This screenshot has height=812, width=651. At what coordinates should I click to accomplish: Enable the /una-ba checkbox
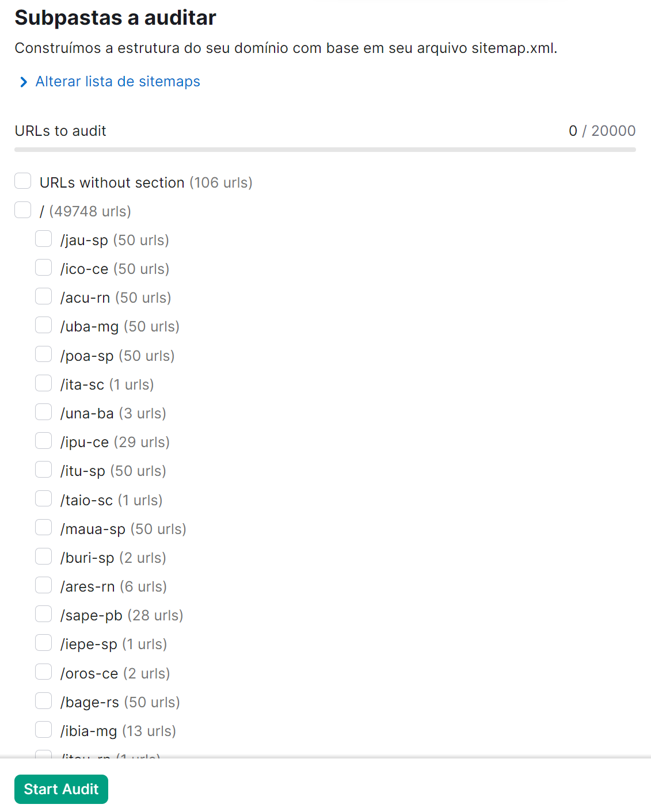click(x=43, y=411)
